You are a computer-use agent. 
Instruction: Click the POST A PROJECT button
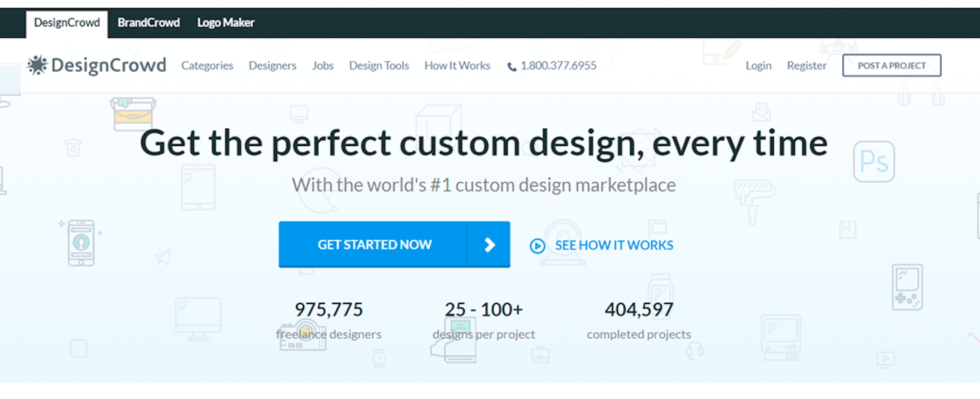coord(892,66)
